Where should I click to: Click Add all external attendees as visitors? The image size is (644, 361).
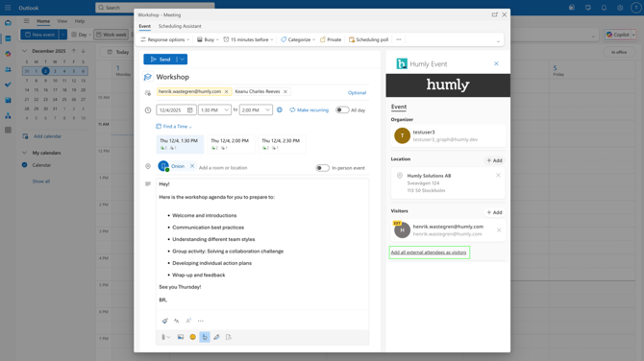coord(429,253)
